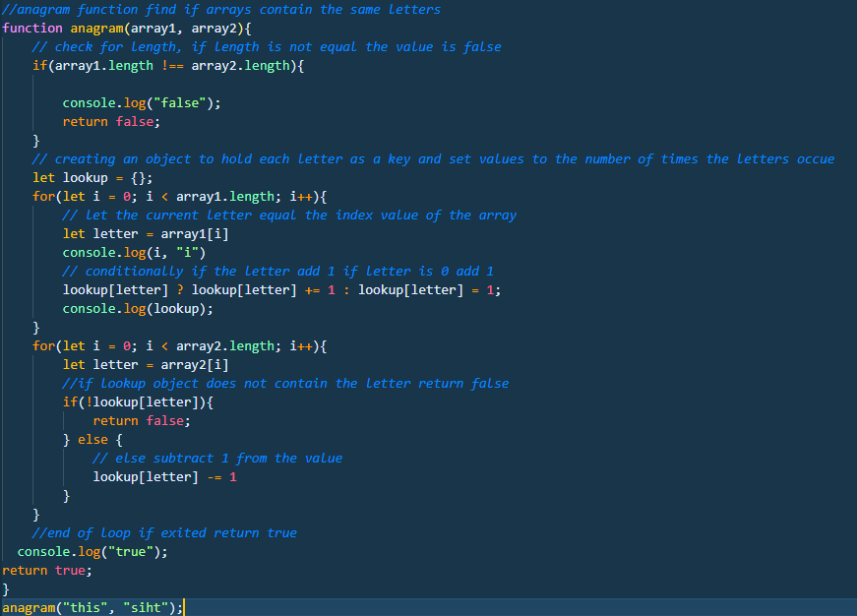Click the line console.log(i, "i")
This screenshot has width=857, height=616.
(134, 253)
